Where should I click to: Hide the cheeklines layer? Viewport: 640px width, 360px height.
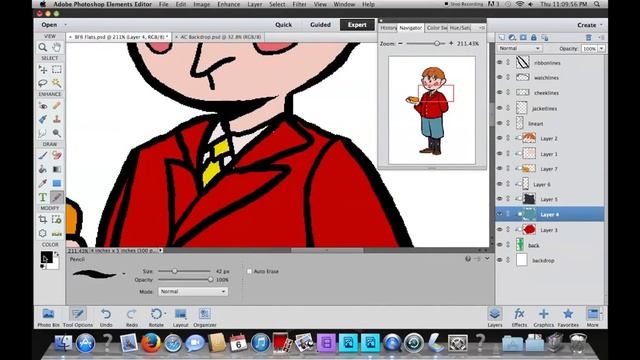pos(500,93)
